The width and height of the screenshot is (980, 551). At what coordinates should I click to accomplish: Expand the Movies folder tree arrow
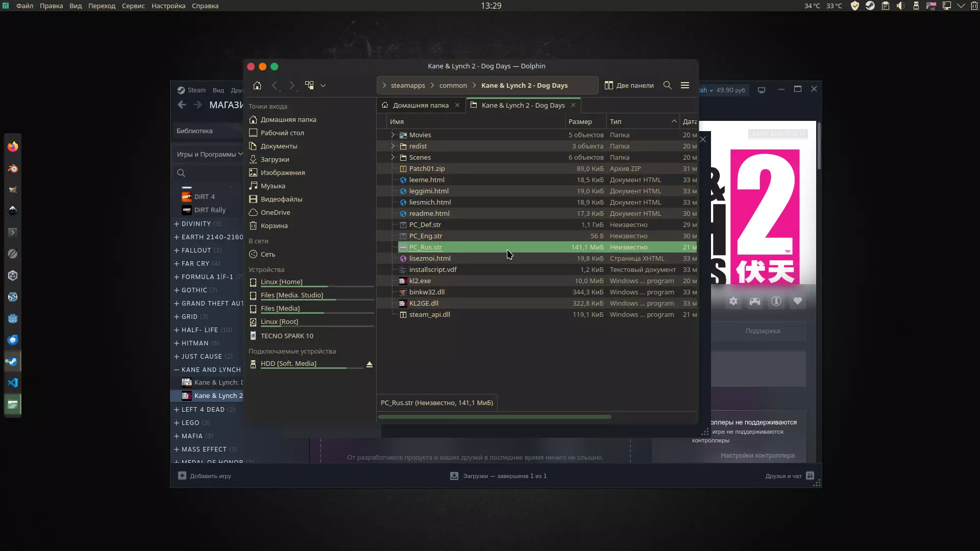pos(393,135)
